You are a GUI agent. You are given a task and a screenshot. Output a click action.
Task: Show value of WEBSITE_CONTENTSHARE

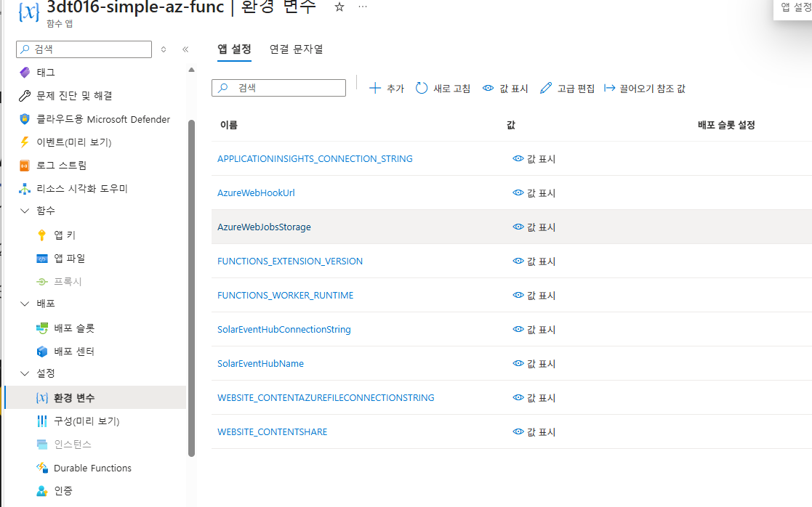[x=534, y=432]
